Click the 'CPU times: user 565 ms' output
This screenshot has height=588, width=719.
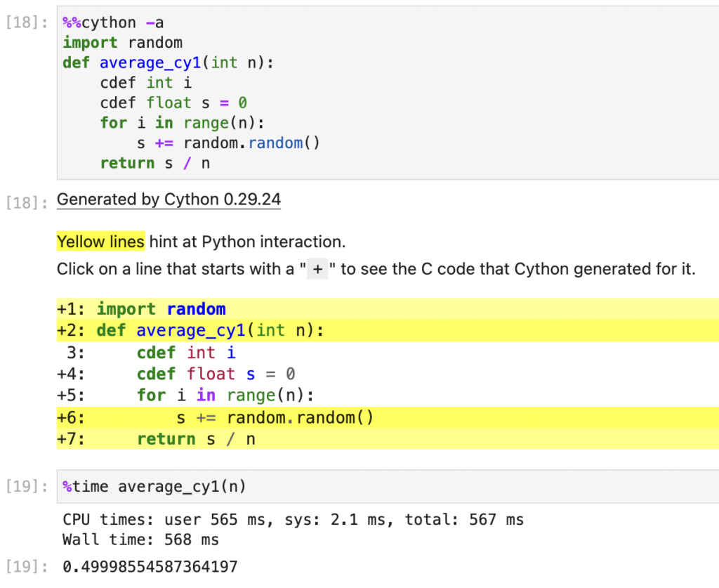pyautogui.click(x=293, y=520)
